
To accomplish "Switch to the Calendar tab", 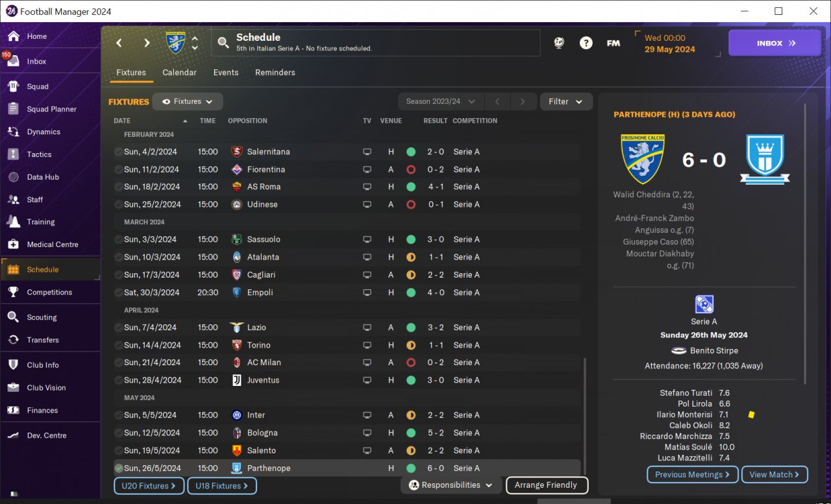I will [x=179, y=73].
